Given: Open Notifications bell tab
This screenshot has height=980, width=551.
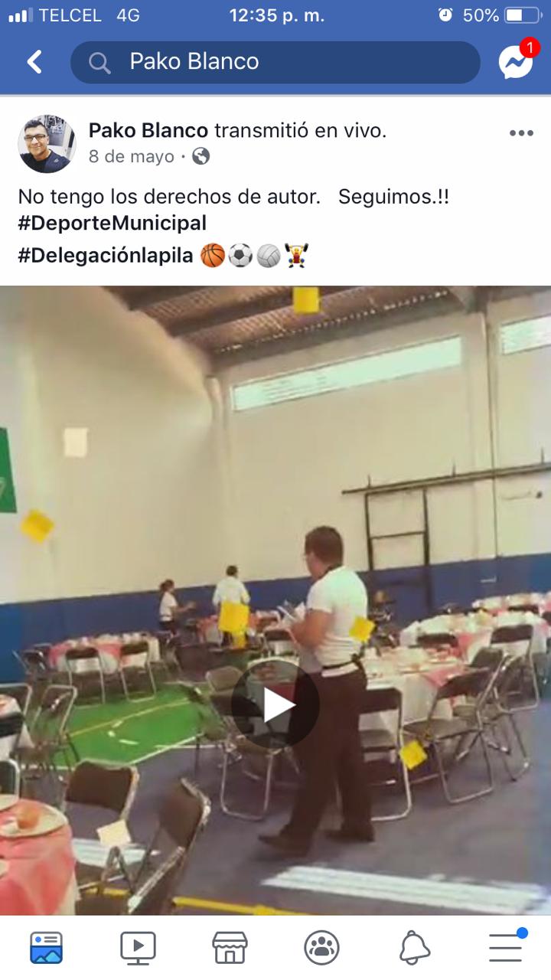Looking at the screenshot, I should tap(414, 948).
